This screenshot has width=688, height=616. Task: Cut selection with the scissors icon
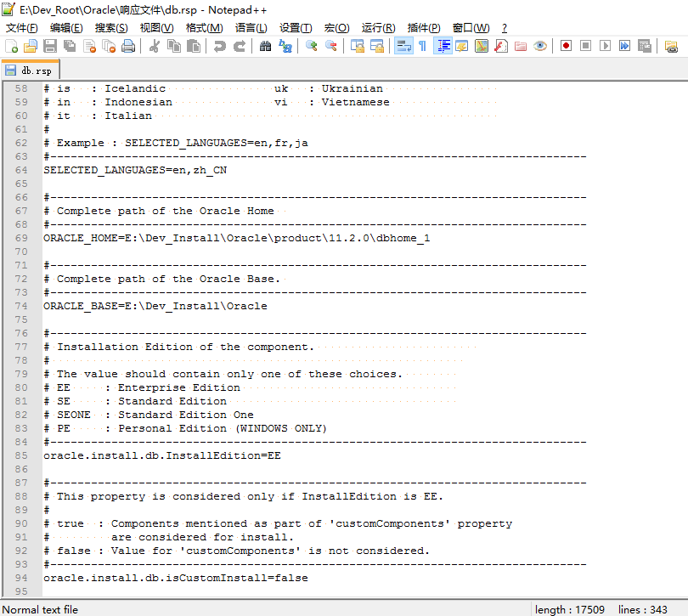[x=154, y=46]
